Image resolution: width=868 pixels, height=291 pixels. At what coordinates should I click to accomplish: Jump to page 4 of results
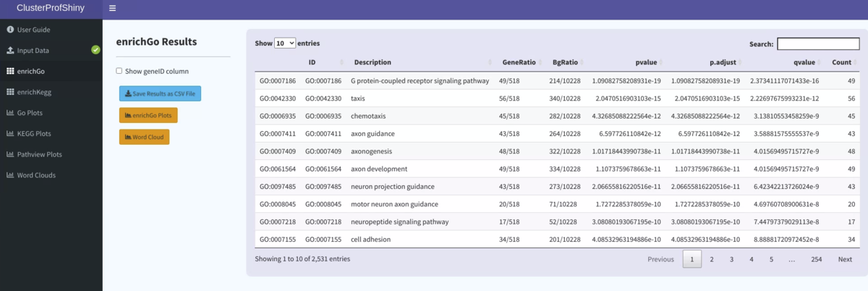click(x=752, y=259)
